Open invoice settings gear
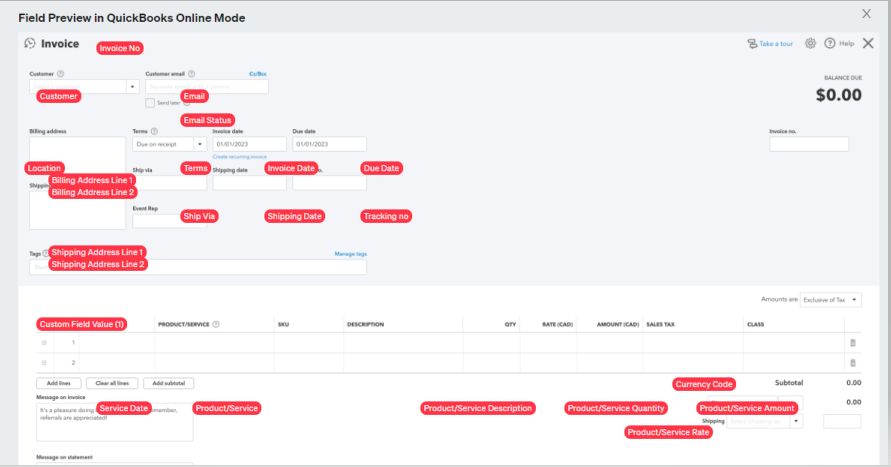The width and height of the screenshot is (891, 467). click(810, 43)
